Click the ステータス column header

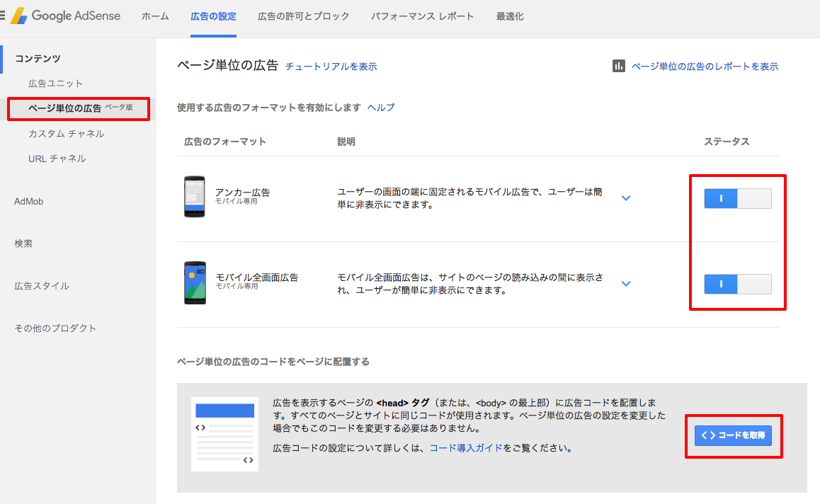click(x=727, y=142)
